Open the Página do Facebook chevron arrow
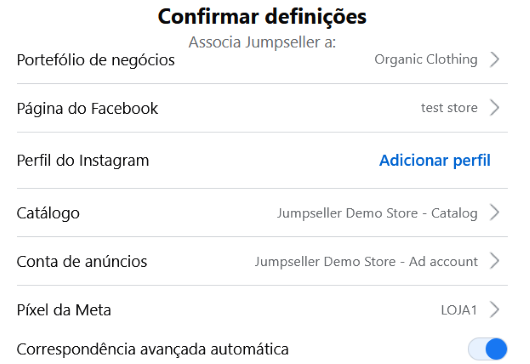This screenshot has width=530, height=364. [495, 108]
